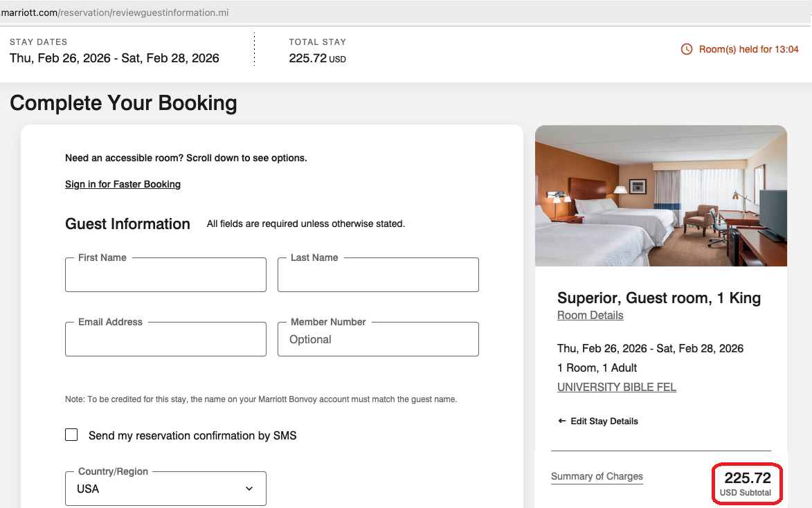Open the Country/Region USA dropdown
Screen dimensions: 812x508
pos(165,489)
